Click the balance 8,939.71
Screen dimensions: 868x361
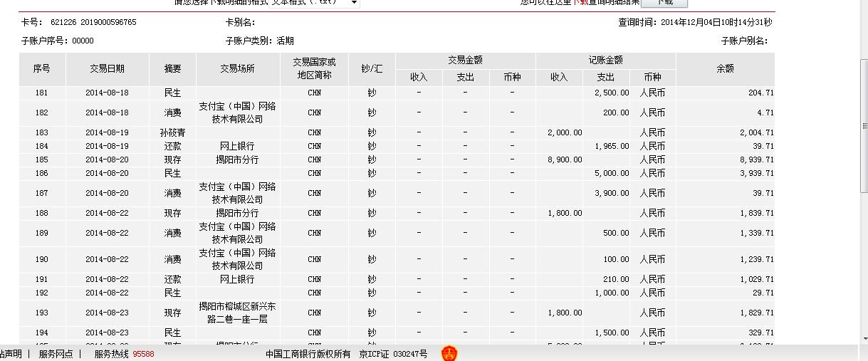coord(756,159)
